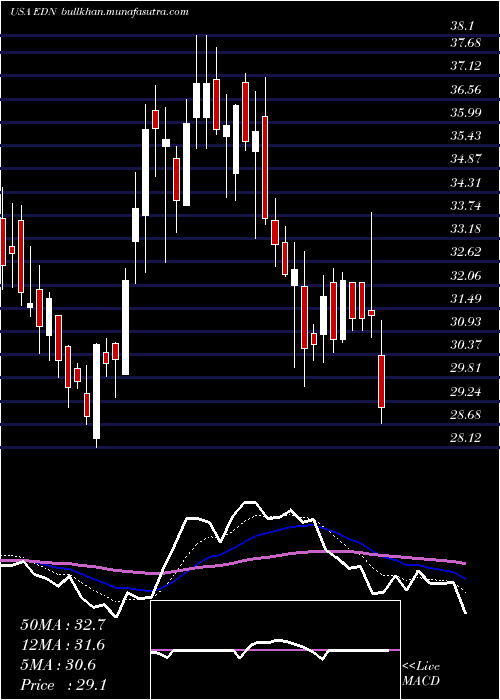Click the USA EDN bullkhan.munafasutra.com title
The image size is (500, 700).
[x=99, y=12]
